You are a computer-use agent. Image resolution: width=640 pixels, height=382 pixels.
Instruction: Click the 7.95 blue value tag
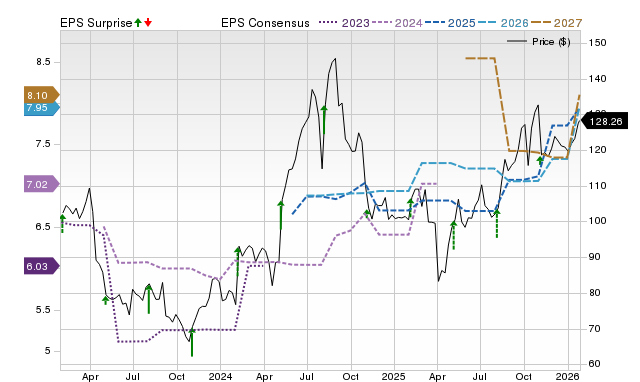(42, 109)
